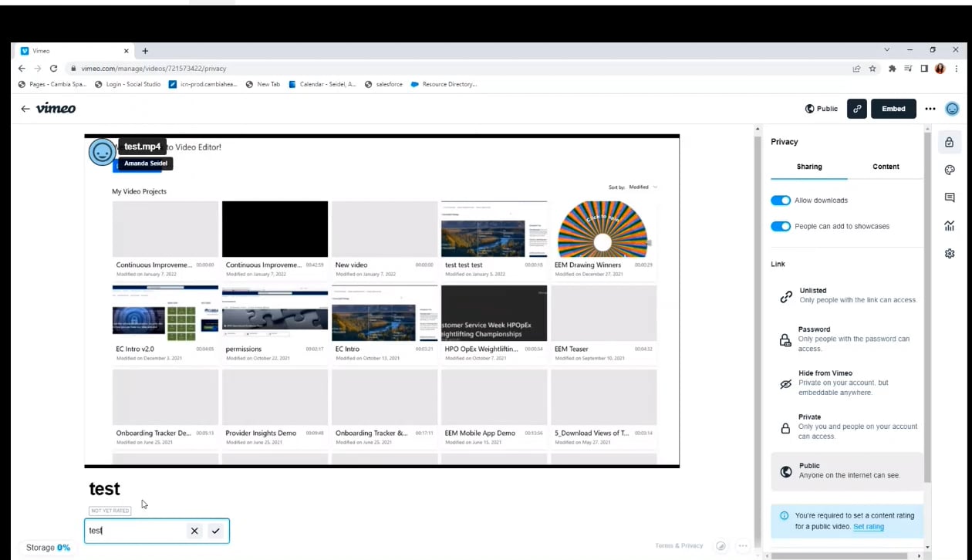Click the test.mp4 title overlay
972x560 pixels.
pyautogui.click(x=143, y=147)
